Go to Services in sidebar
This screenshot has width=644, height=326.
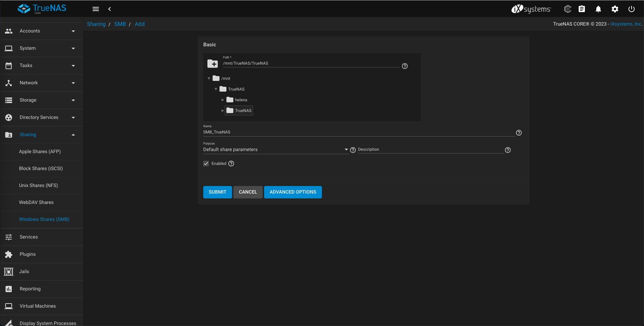point(29,237)
